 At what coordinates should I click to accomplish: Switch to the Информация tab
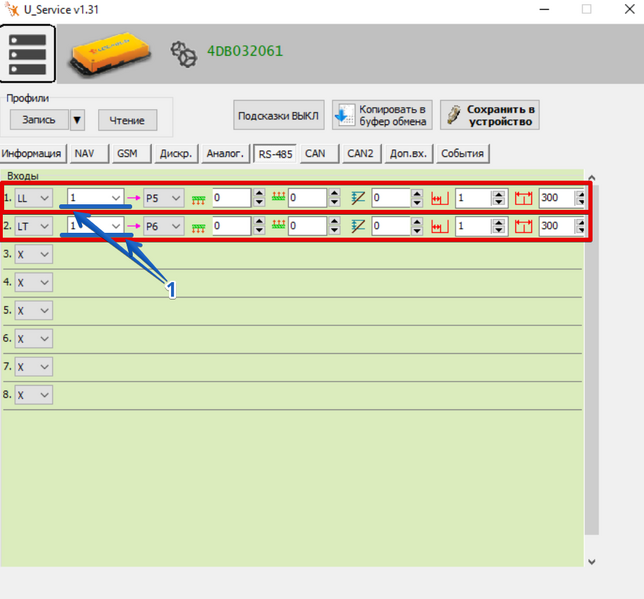pyautogui.click(x=32, y=154)
